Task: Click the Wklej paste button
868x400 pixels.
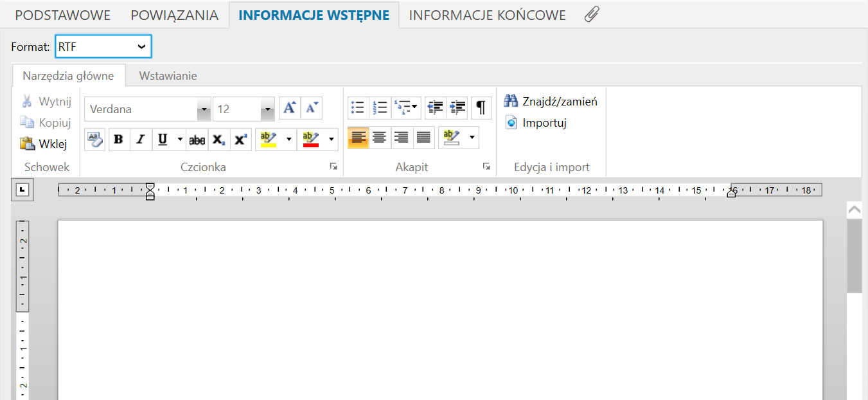Action: point(44,144)
